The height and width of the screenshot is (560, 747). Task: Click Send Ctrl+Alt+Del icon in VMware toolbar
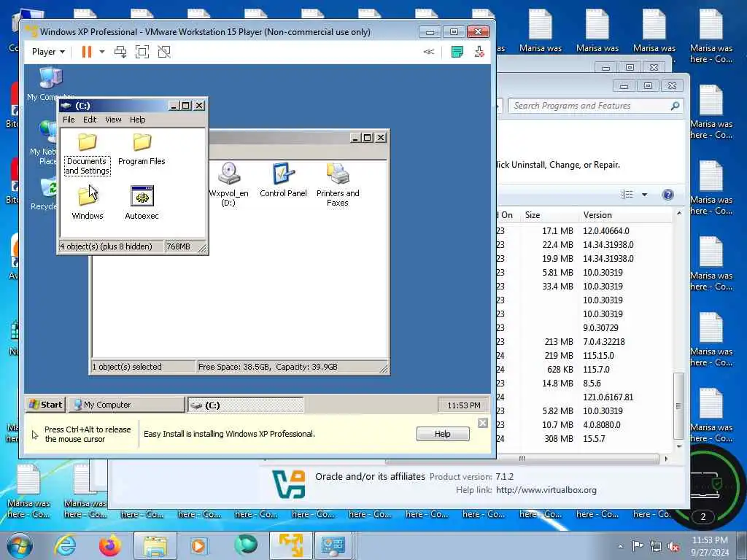(120, 52)
